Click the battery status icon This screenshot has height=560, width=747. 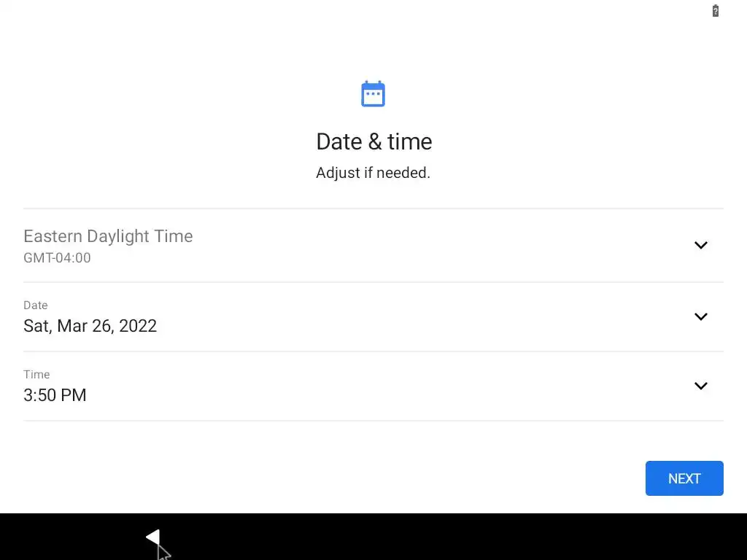(x=716, y=11)
